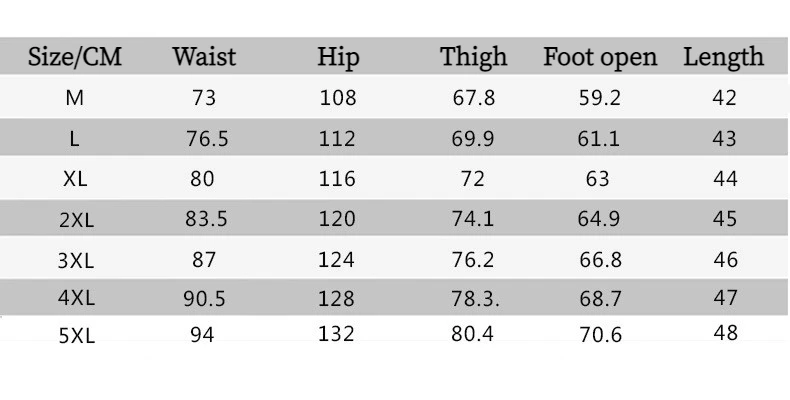Click the waist value 76.5
The height and width of the screenshot is (400, 790).
tap(207, 139)
